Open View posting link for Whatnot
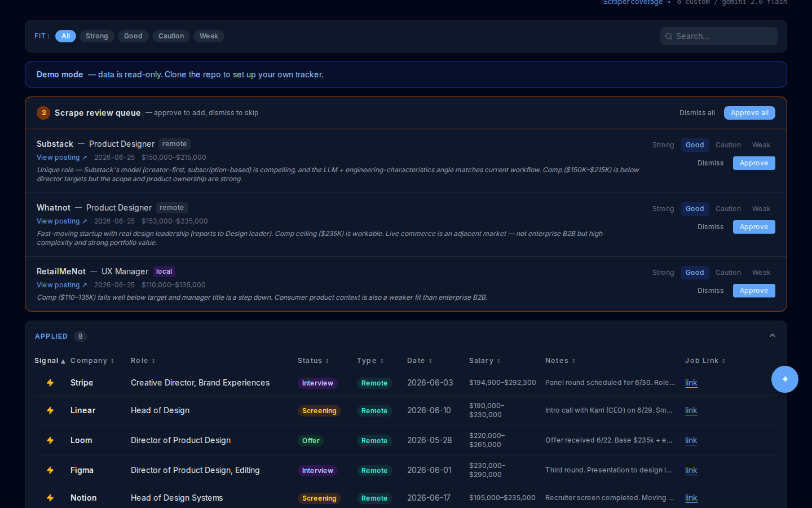This screenshot has height=508, width=812. click(x=62, y=221)
